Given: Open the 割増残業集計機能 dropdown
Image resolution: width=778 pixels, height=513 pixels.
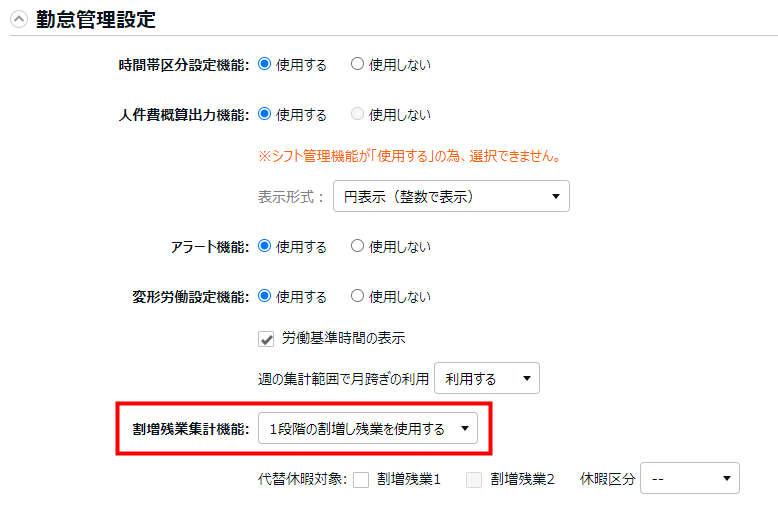Looking at the screenshot, I should click(367, 429).
